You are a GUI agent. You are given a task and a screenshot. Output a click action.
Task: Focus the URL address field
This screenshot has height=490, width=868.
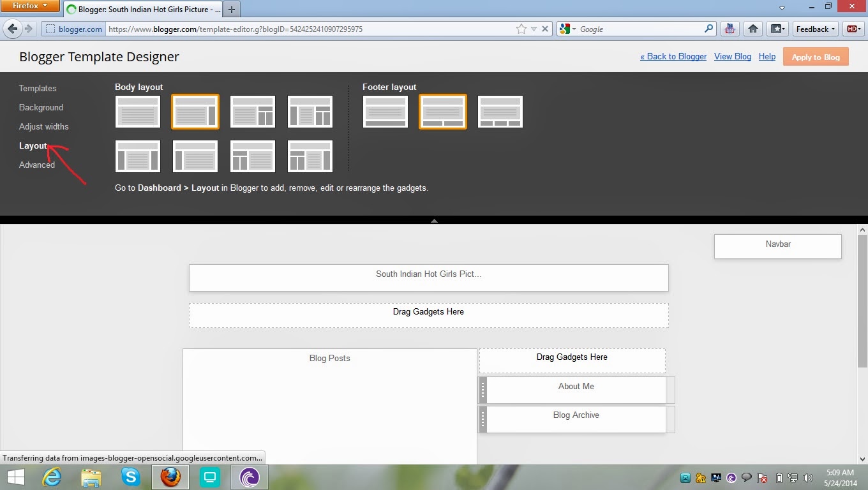point(310,29)
